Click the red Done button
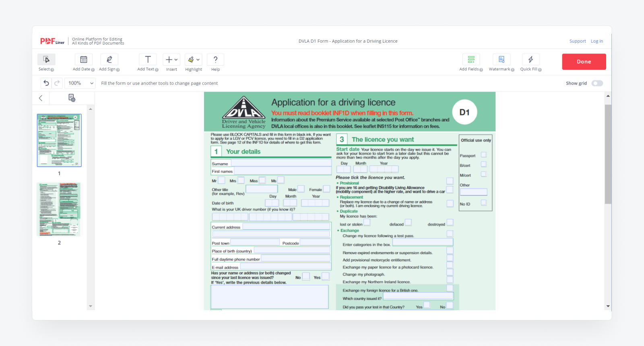Image resolution: width=644 pixels, height=346 pixels. pos(584,62)
